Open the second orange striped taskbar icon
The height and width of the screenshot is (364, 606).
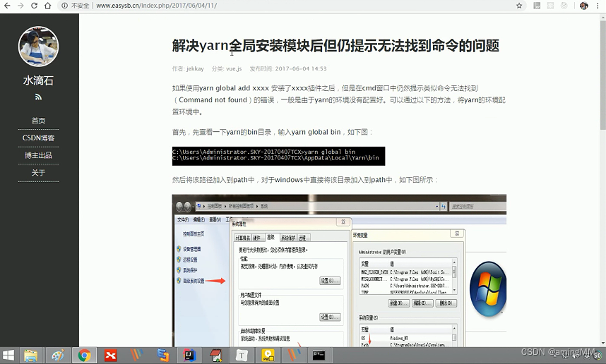pos(294,355)
